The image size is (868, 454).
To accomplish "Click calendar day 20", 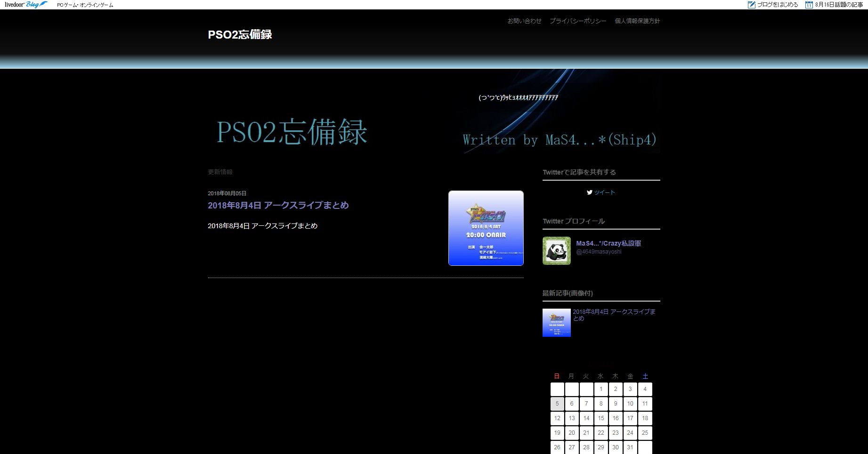I will click(572, 433).
